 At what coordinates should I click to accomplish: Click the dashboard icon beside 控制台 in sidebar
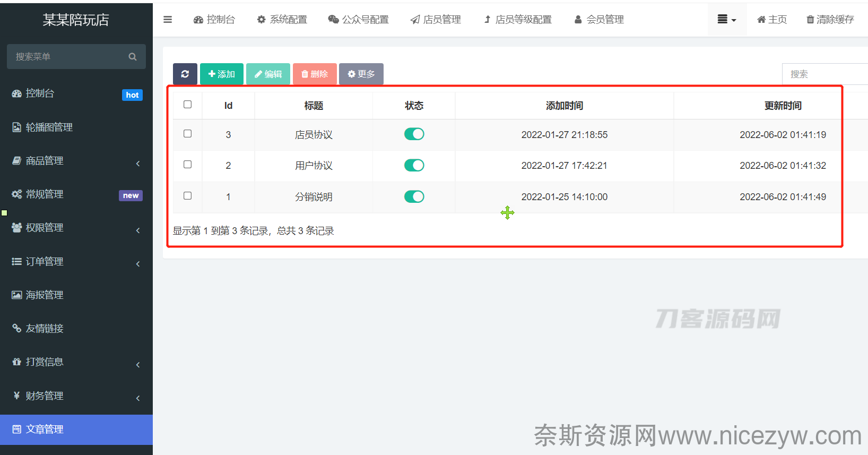point(16,93)
